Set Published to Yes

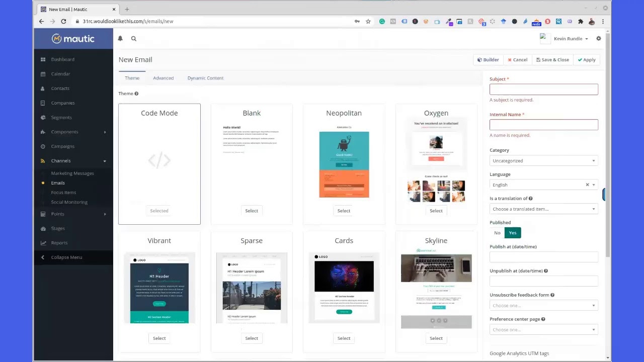pyautogui.click(x=513, y=233)
